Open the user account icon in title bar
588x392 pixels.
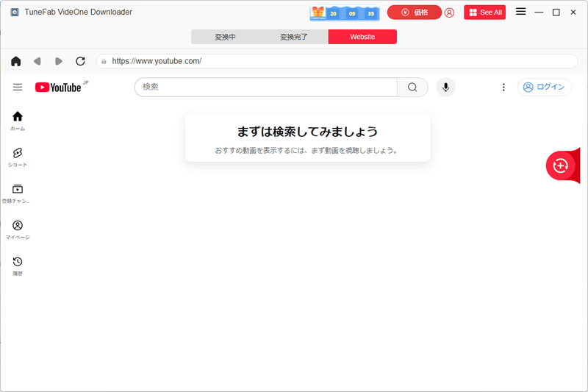tap(449, 13)
